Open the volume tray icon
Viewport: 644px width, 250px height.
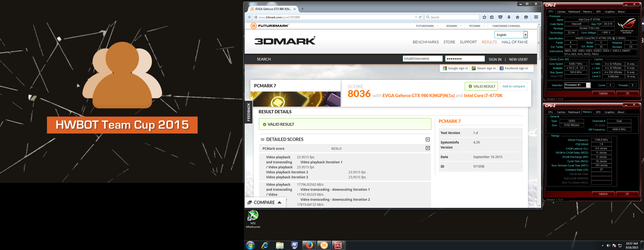[x=608, y=245]
